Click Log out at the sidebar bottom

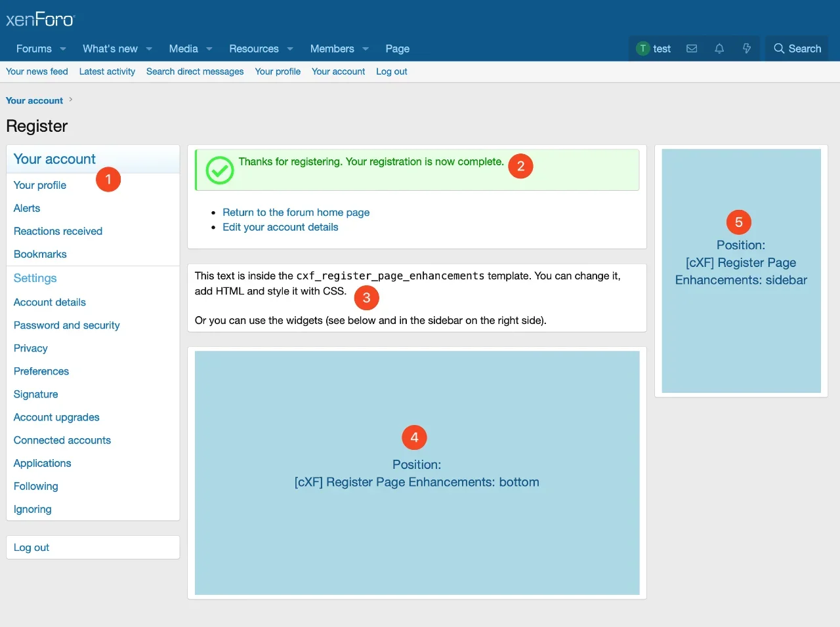pos(31,547)
